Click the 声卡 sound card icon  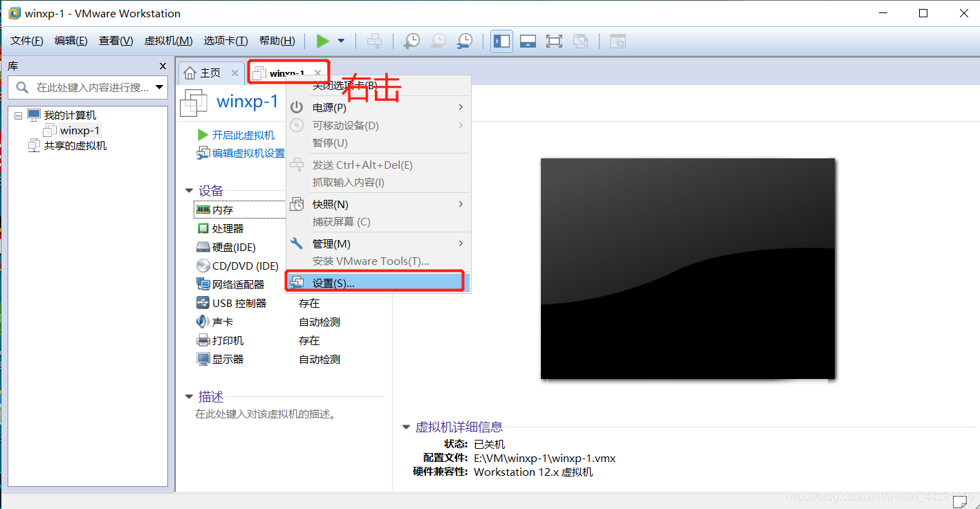(x=203, y=322)
